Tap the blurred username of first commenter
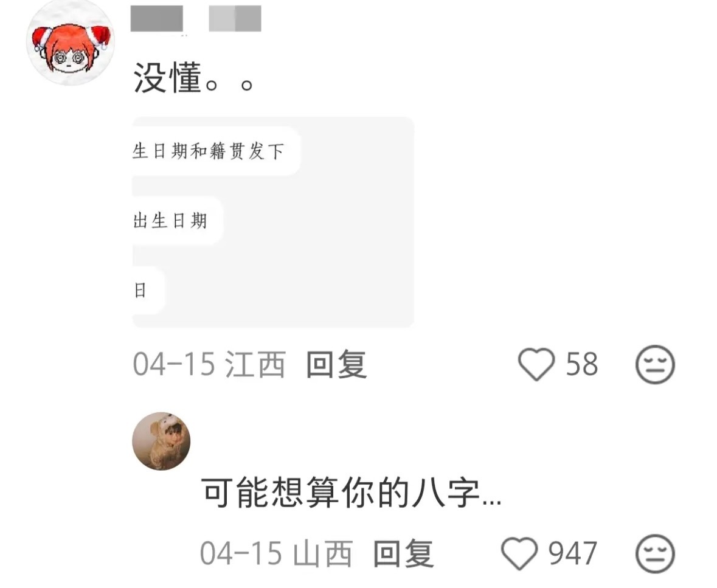This screenshot has width=717, height=588. pos(157,18)
